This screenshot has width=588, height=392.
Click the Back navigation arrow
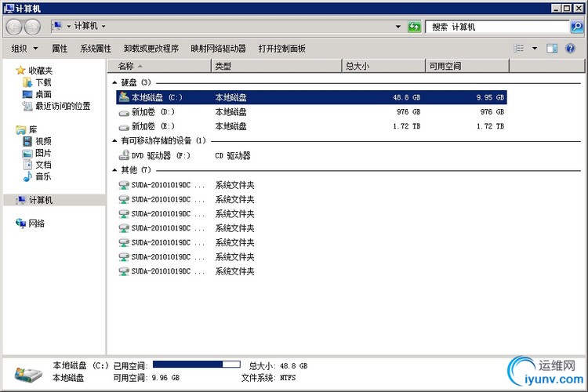click(x=14, y=27)
